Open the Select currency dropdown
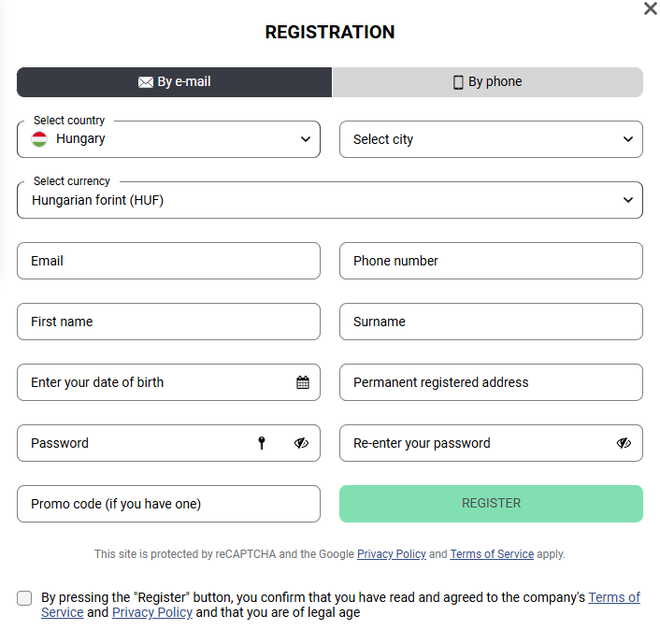This screenshot has width=660, height=644. tap(330, 200)
